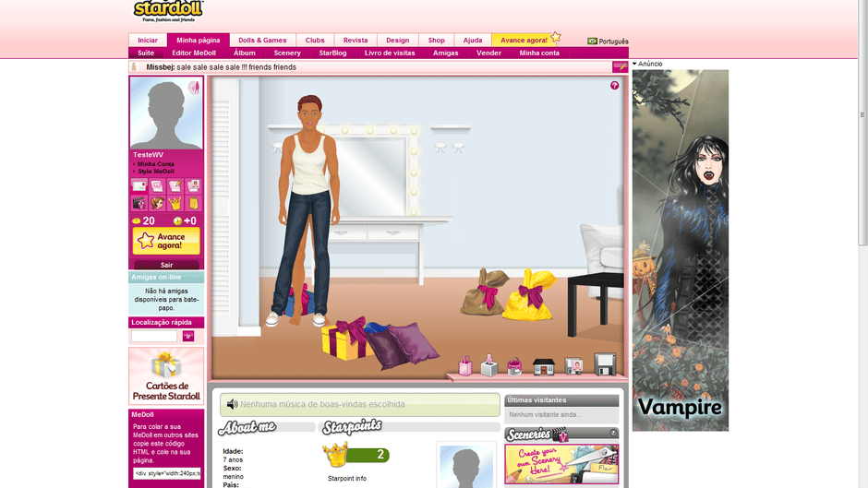Open the gold crown icon in sidebar

tap(175, 204)
